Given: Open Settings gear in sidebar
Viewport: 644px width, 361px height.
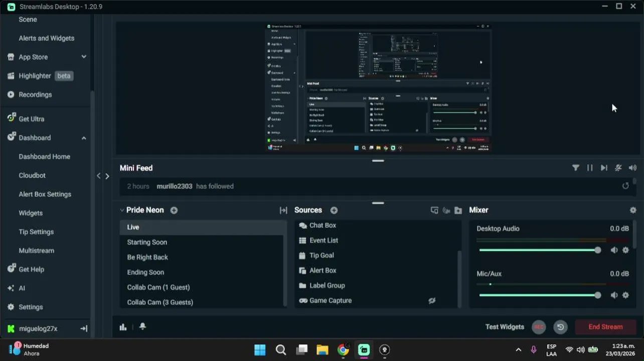Looking at the screenshot, I should [x=11, y=307].
